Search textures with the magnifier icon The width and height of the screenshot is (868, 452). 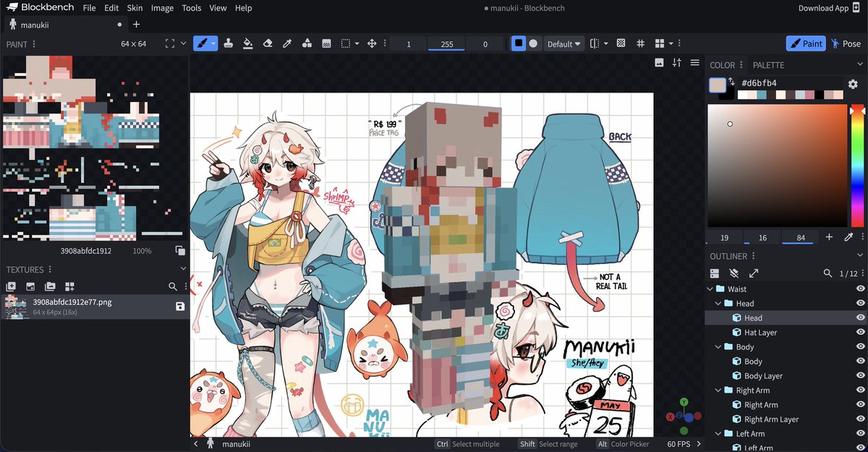coord(173,286)
